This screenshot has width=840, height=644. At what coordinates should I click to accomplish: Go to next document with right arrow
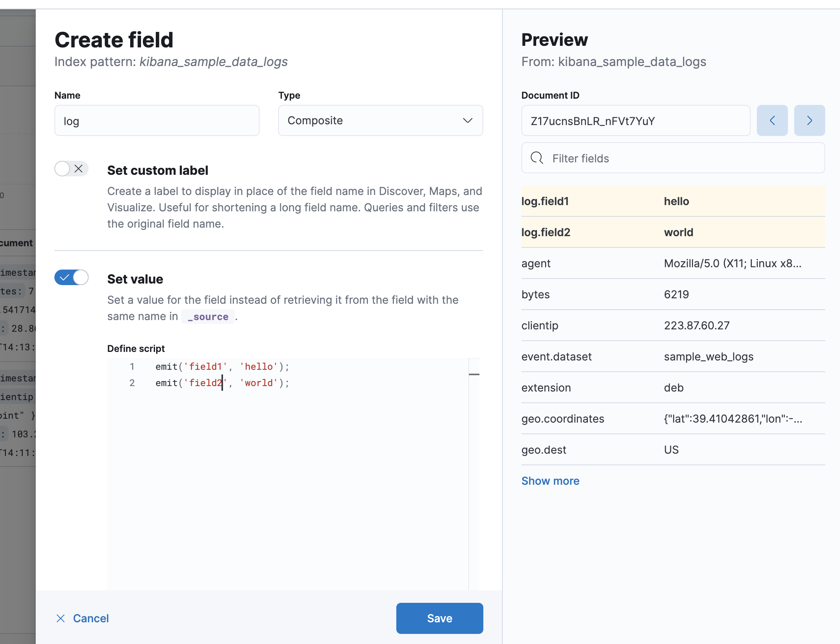coord(809,120)
